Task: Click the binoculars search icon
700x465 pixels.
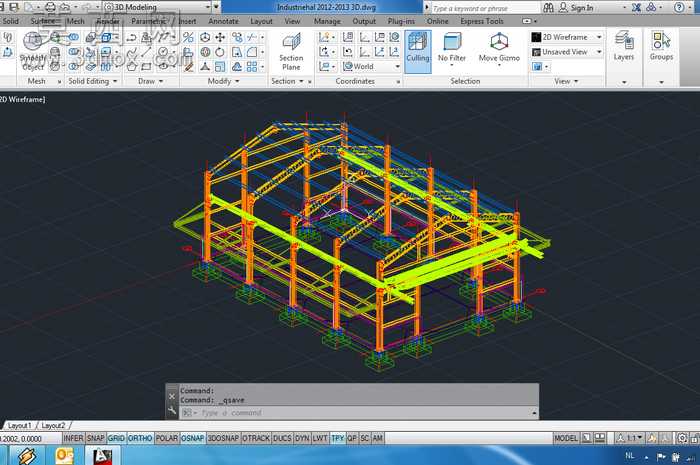Action: (549, 8)
